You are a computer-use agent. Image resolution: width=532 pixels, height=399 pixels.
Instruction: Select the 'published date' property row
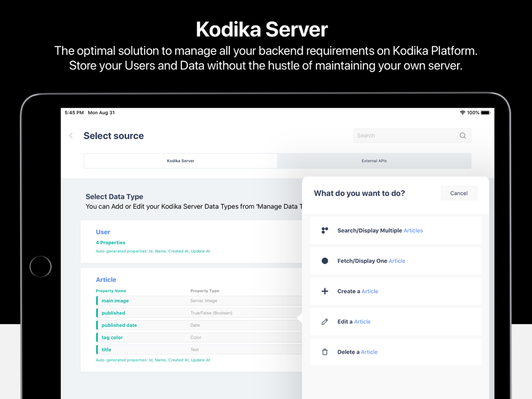(x=199, y=325)
